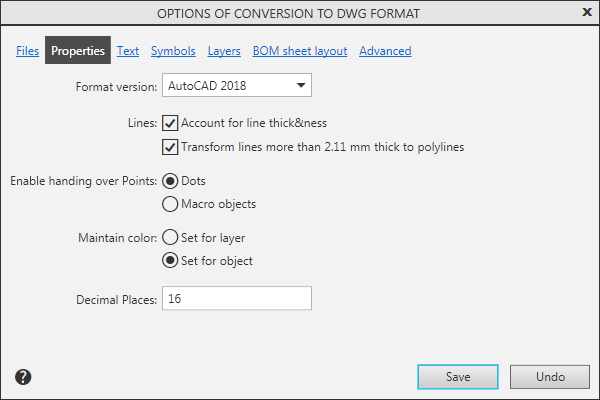Open the Text tab
The width and height of the screenshot is (600, 400).
click(128, 51)
